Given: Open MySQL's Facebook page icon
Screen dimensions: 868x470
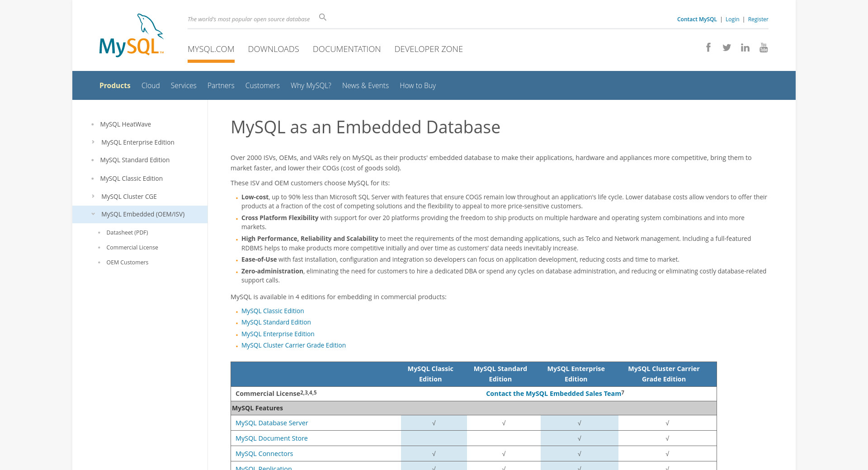Looking at the screenshot, I should click(708, 47).
